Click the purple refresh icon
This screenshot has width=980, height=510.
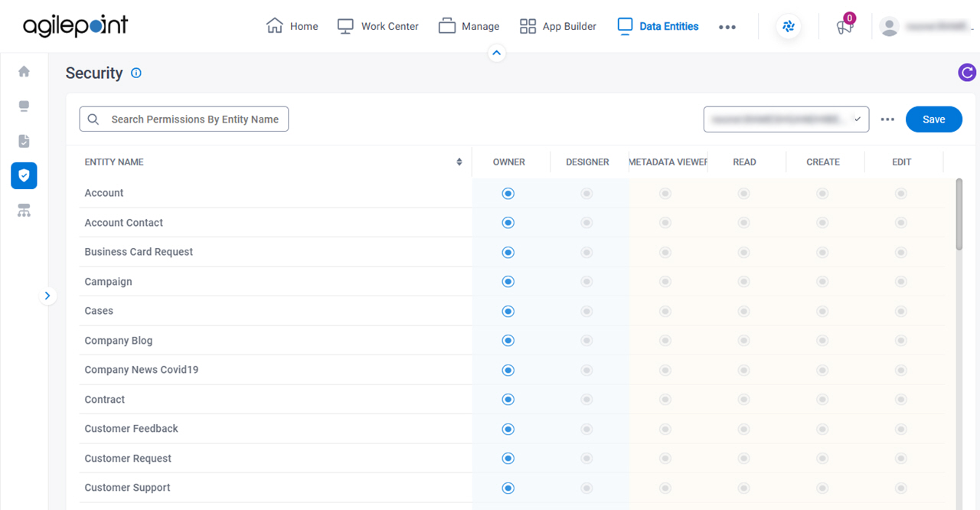(x=967, y=73)
